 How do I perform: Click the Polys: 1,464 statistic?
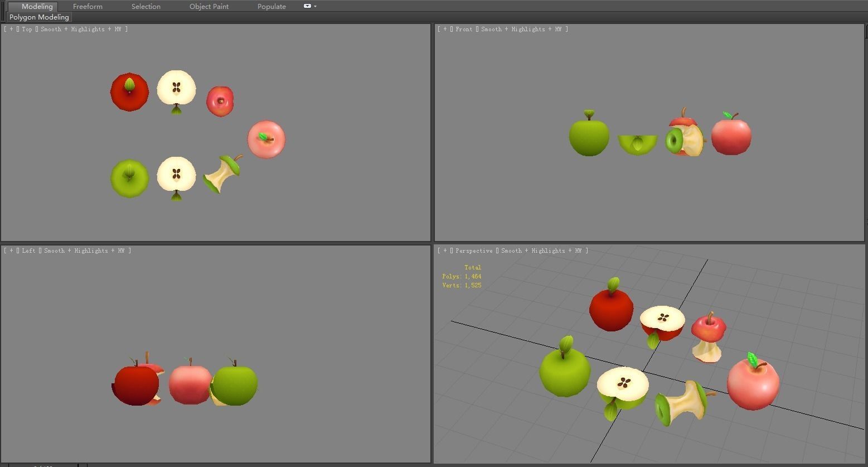point(462,276)
